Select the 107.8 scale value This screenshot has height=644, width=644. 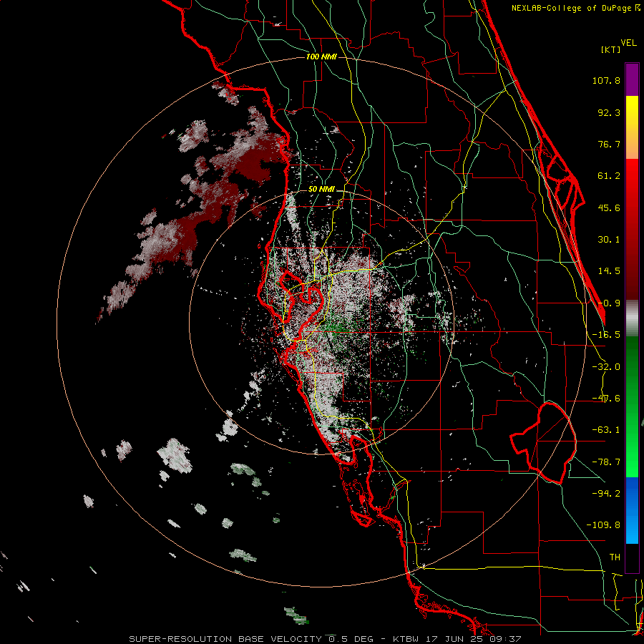[x=606, y=80]
